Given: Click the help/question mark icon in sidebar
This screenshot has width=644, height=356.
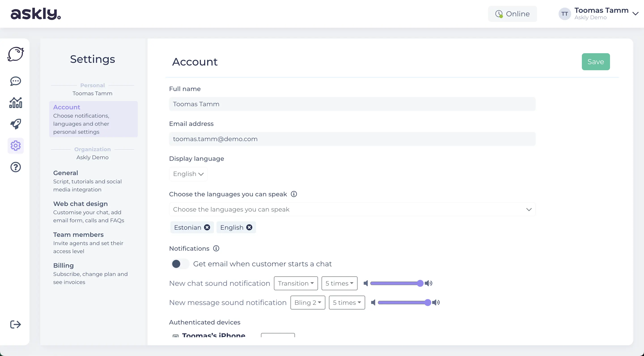Looking at the screenshot, I should click(15, 167).
